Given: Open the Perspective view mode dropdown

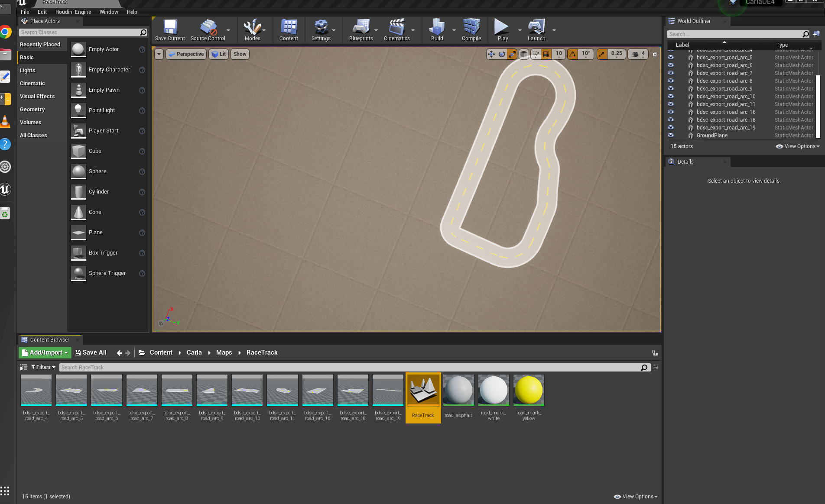Looking at the screenshot, I should click(x=186, y=54).
